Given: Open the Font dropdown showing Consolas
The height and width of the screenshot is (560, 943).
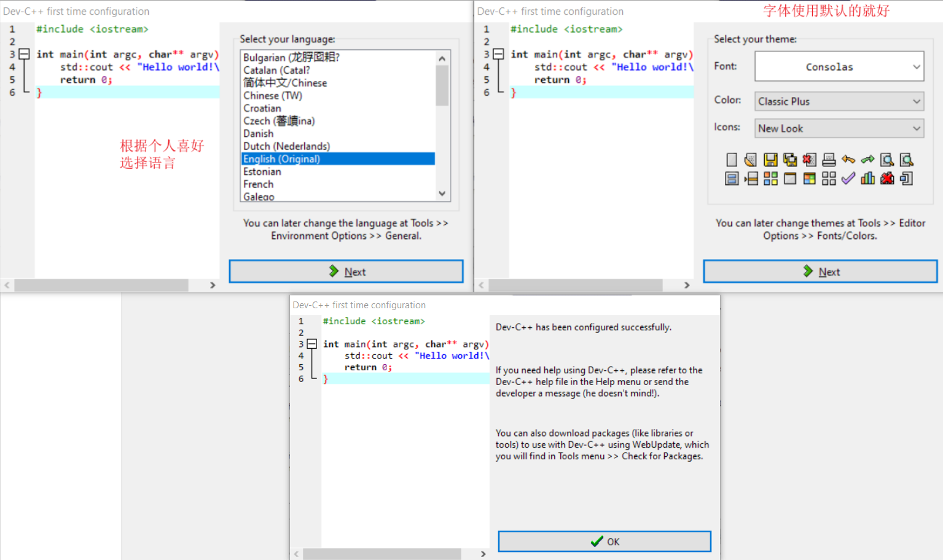Looking at the screenshot, I should pos(839,66).
